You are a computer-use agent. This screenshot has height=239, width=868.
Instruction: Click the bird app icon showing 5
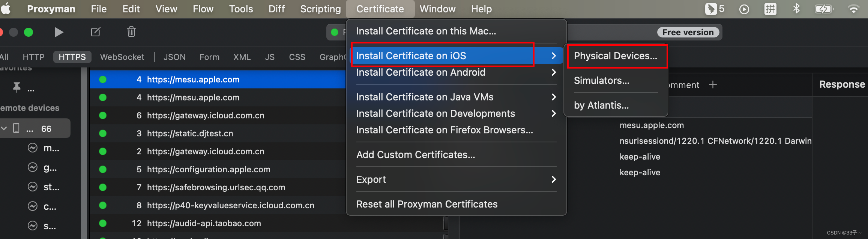coord(715,9)
